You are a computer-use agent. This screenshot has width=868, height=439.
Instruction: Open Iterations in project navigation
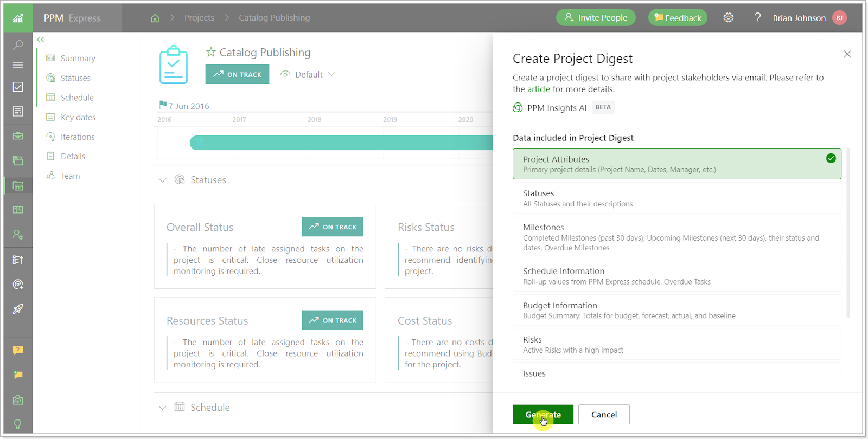pos(78,137)
